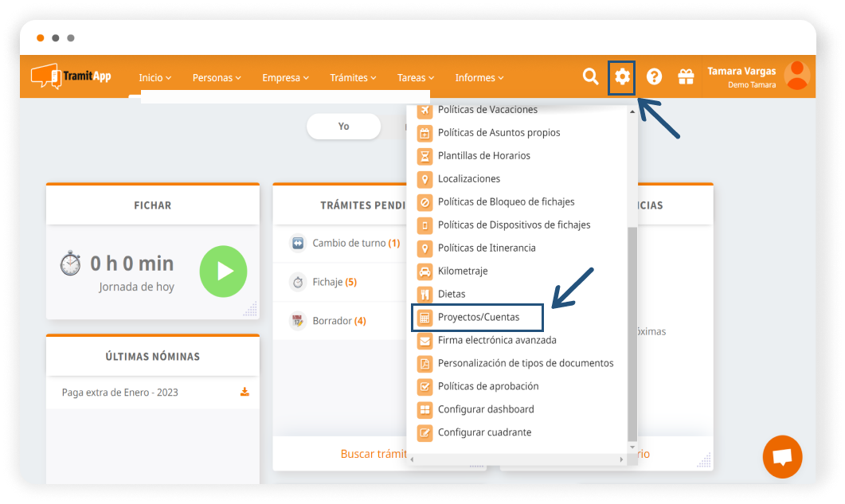The width and height of the screenshot is (845, 504).
Task: Open the chat support bubble
Action: pyautogui.click(x=782, y=457)
